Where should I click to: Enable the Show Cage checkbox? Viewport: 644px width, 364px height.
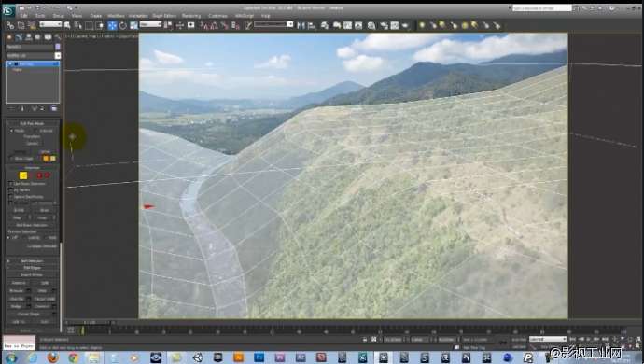click(11, 158)
